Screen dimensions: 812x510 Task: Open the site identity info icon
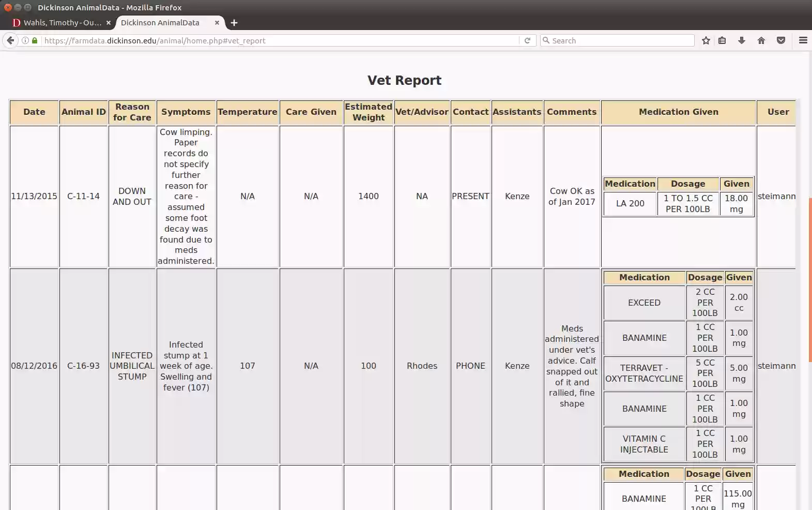(x=25, y=40)
